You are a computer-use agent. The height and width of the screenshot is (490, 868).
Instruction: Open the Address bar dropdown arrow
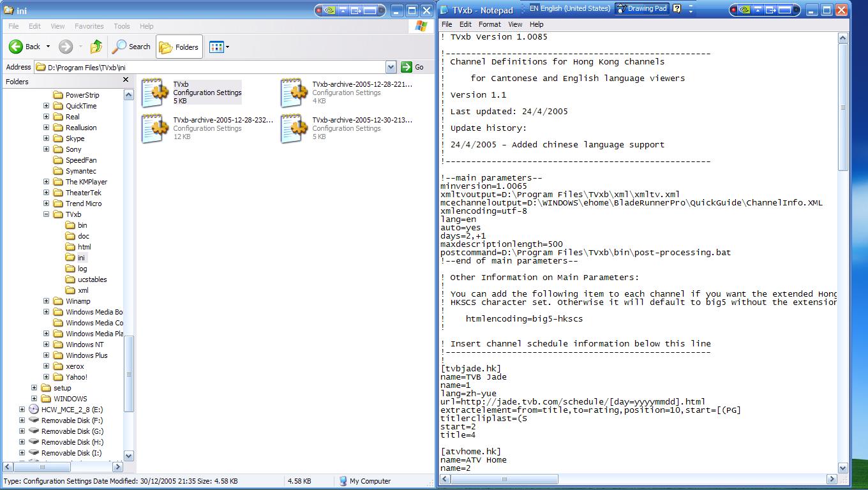point(391,67)
